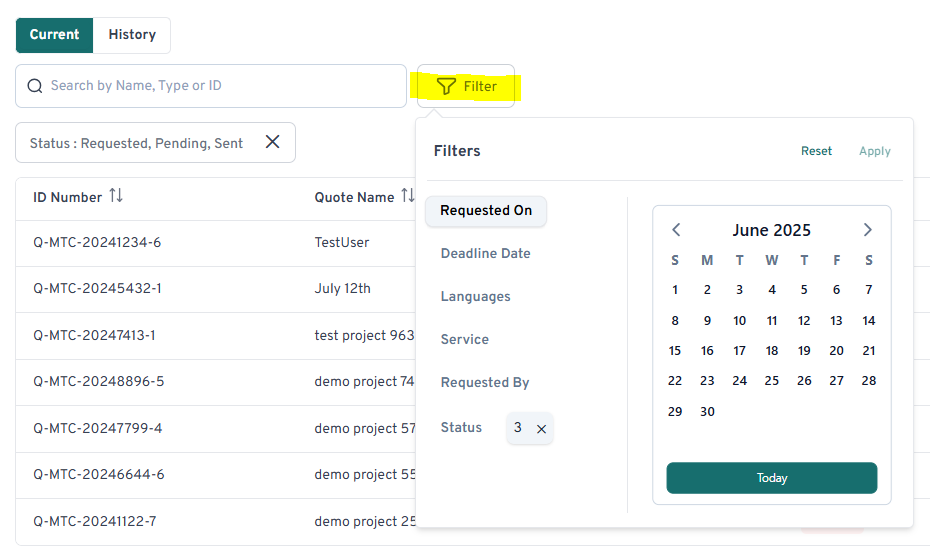Go to previous month in calendar
This screenshot has width=930, height=548.
coord(676,230)
